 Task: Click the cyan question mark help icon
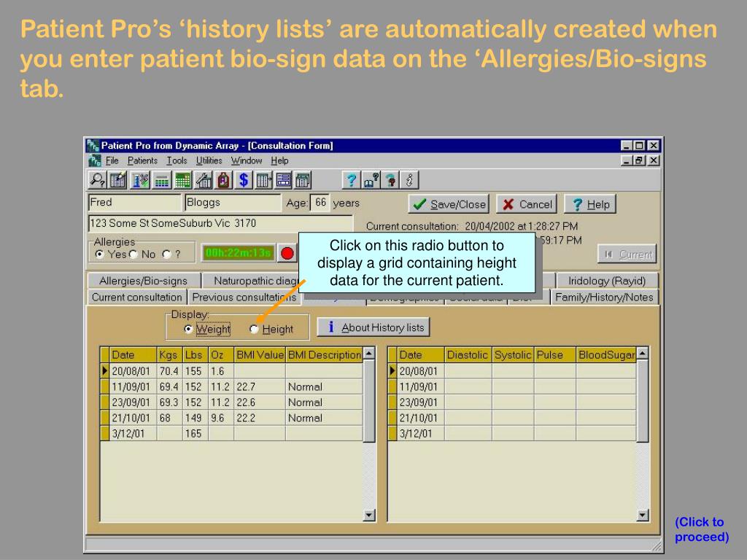(352, 180)
